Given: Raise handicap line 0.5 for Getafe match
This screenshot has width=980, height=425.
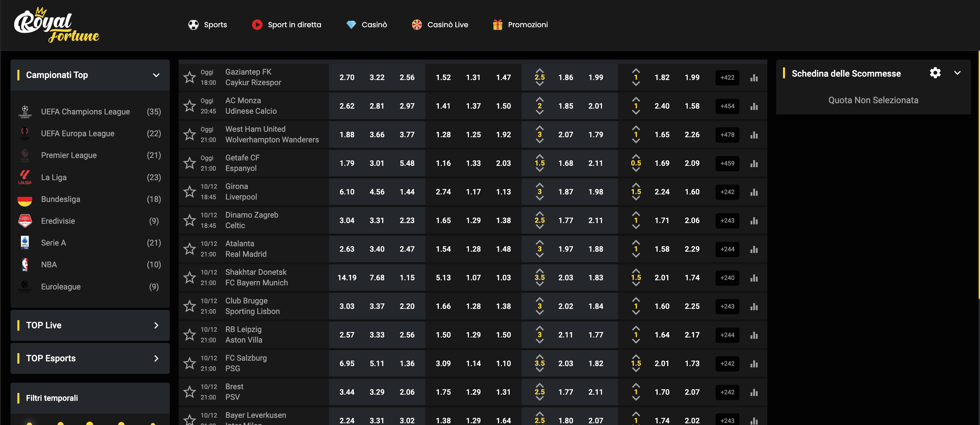Looking at the screenshot, I should click(x=636, y=157).
